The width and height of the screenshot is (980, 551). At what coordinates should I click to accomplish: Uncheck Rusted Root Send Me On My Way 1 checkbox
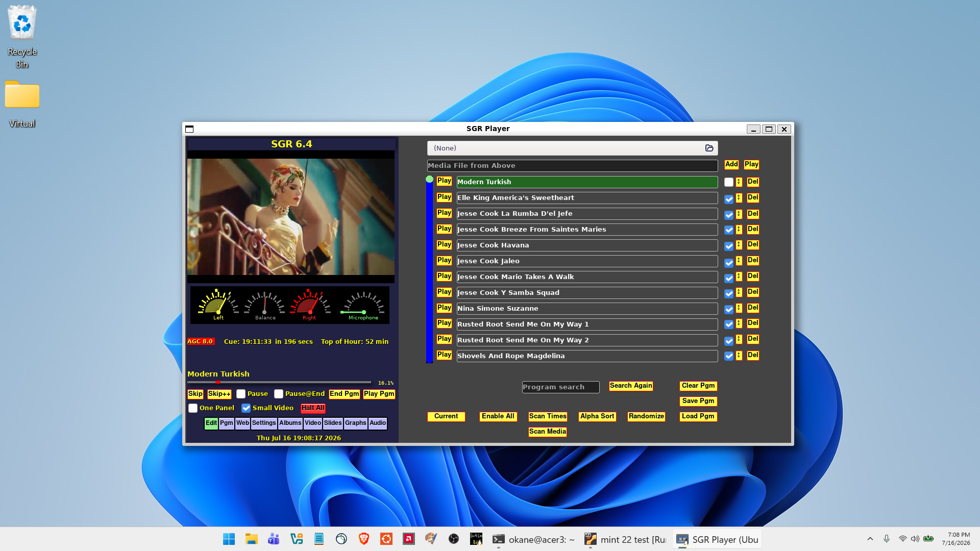[729, 324]
